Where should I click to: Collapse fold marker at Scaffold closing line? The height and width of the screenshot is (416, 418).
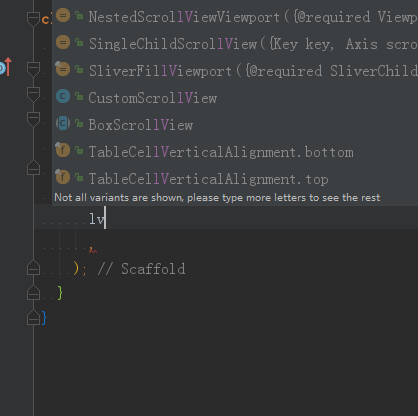pyautogui.click(x=33, y=268)
